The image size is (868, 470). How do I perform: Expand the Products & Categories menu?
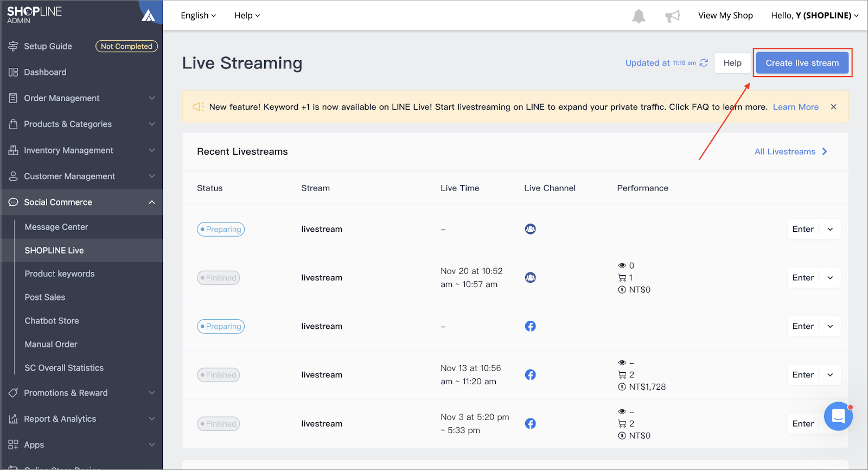tap(152, 124)
